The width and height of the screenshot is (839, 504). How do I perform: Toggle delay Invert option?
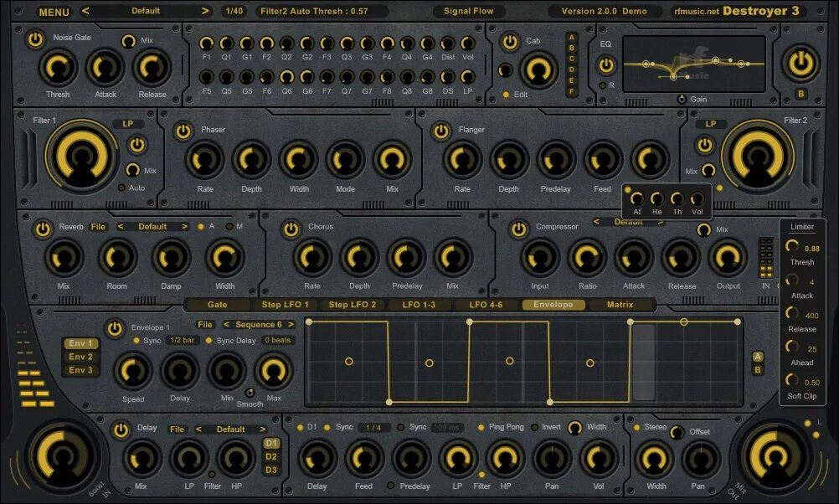coord(534,427)
